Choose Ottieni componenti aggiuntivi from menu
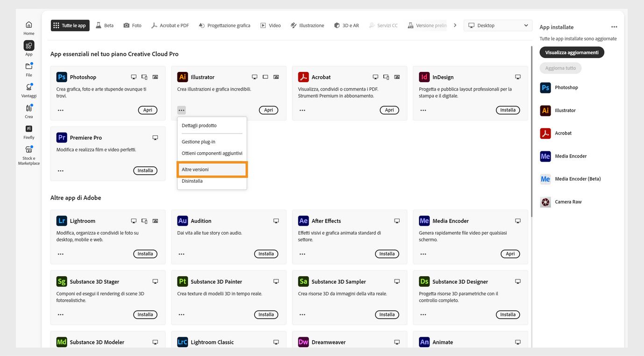Image resolution: width=644 pixels, height=356 pixels. tap(212, 153)
